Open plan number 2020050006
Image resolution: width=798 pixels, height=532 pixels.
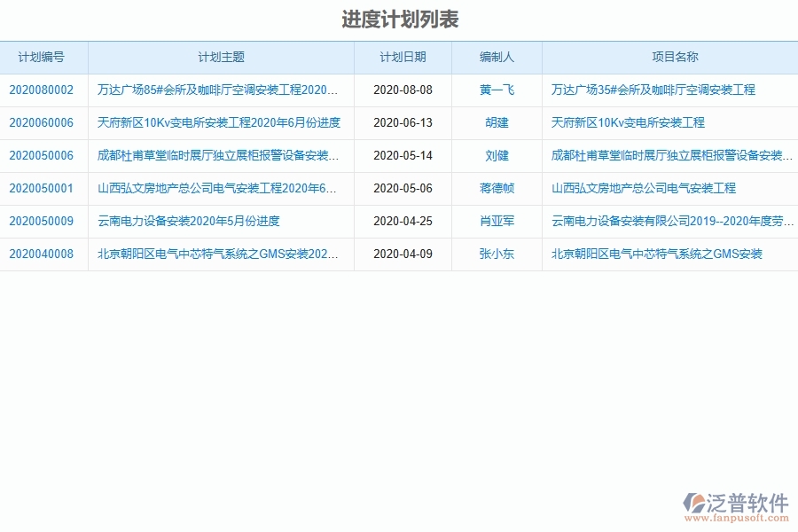tap(44, 156)
